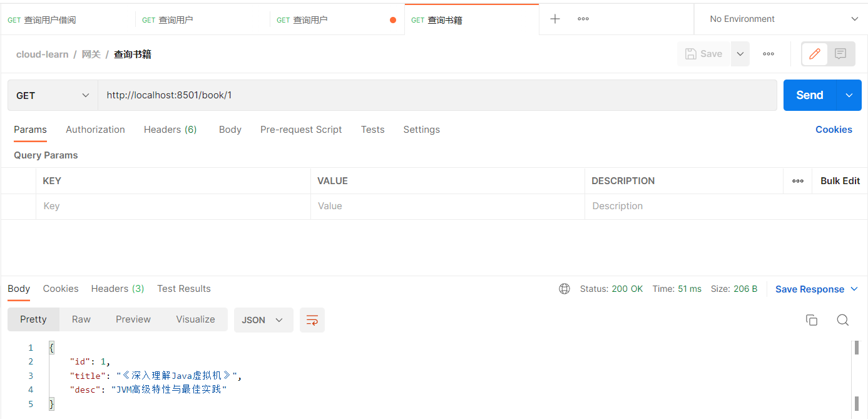Open the request Body tab
Screen dimensions: 868x419
tap(230, 130)
